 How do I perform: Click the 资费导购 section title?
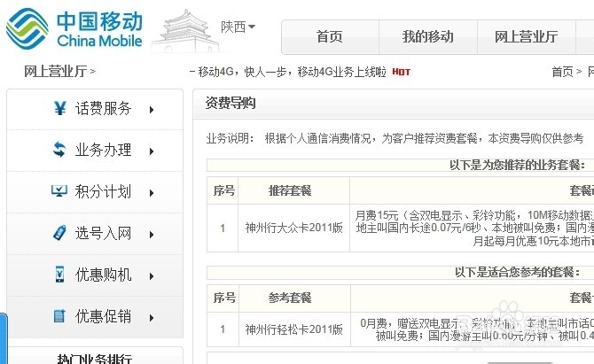[x=231, y=103]
